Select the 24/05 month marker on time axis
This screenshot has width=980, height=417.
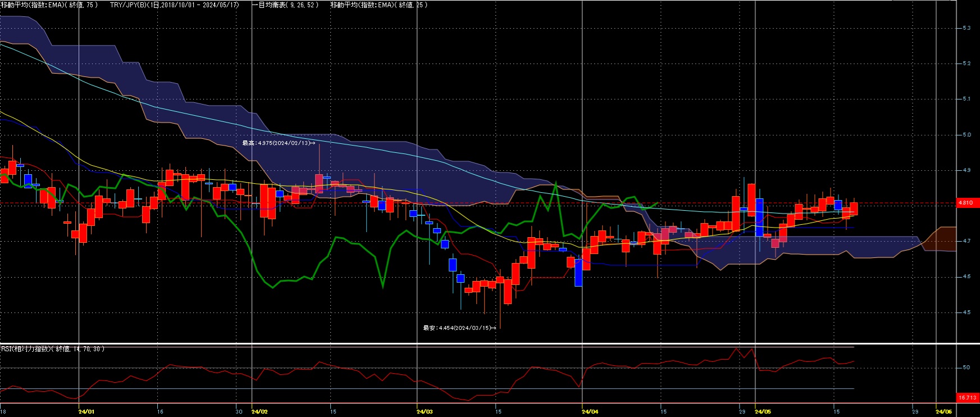[x=763, y=412]
